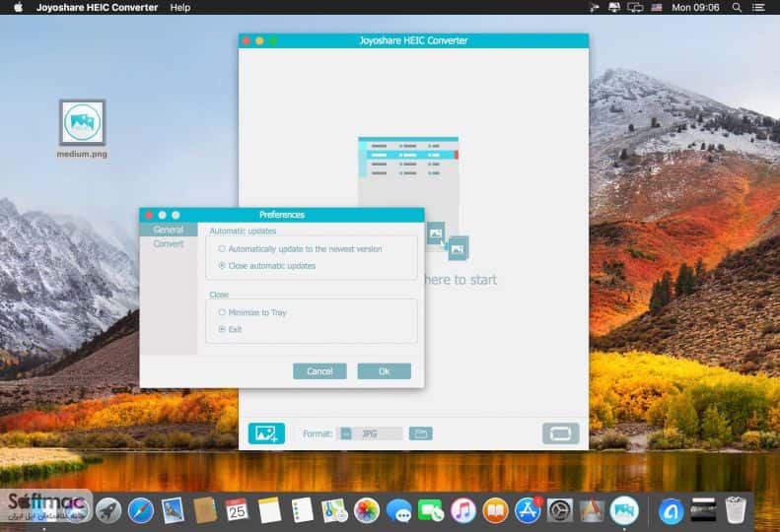Open the JPG format selector
The image size is (780, 532).
click(370, 433)
